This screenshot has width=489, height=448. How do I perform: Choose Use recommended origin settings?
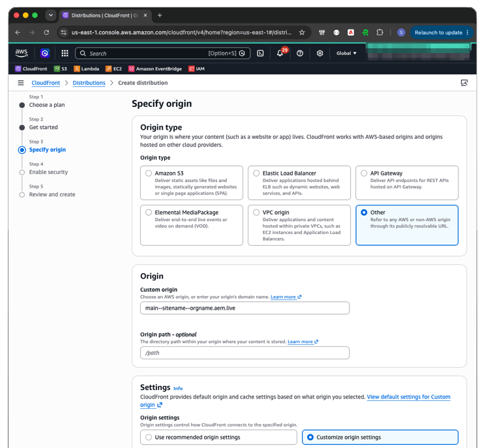pos(218,437)
